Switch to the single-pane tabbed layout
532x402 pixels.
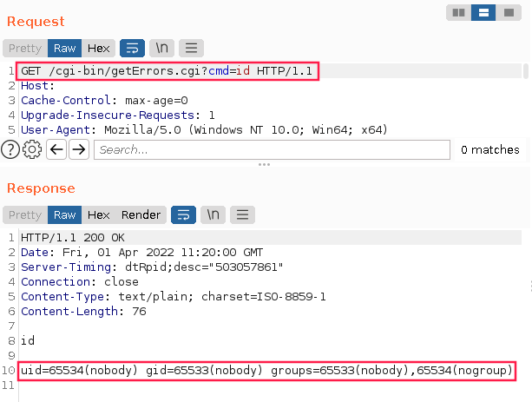coord(509,13)
